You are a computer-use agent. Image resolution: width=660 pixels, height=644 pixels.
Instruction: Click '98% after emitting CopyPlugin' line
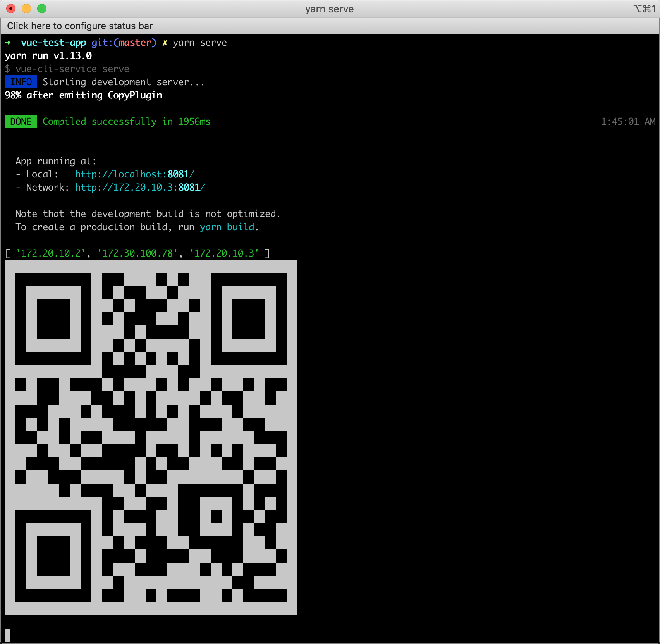pyautogui.click(x=83, y=95)
